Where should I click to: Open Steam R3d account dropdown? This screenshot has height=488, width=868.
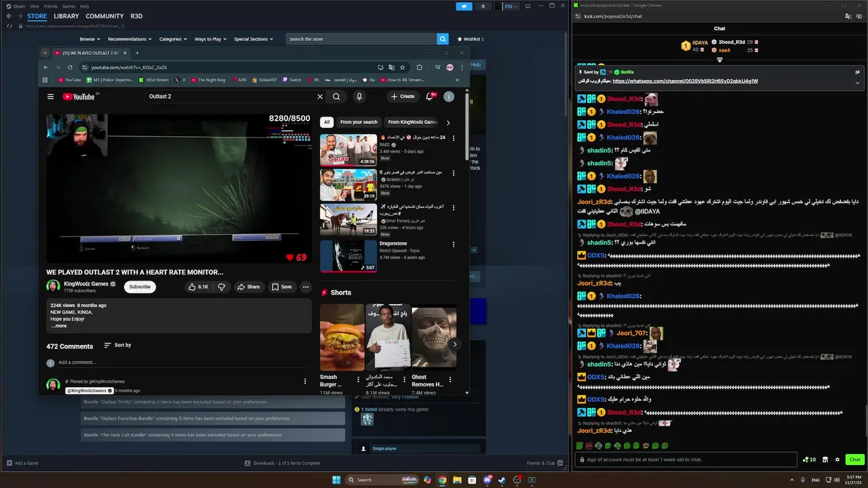coord(507,6)
